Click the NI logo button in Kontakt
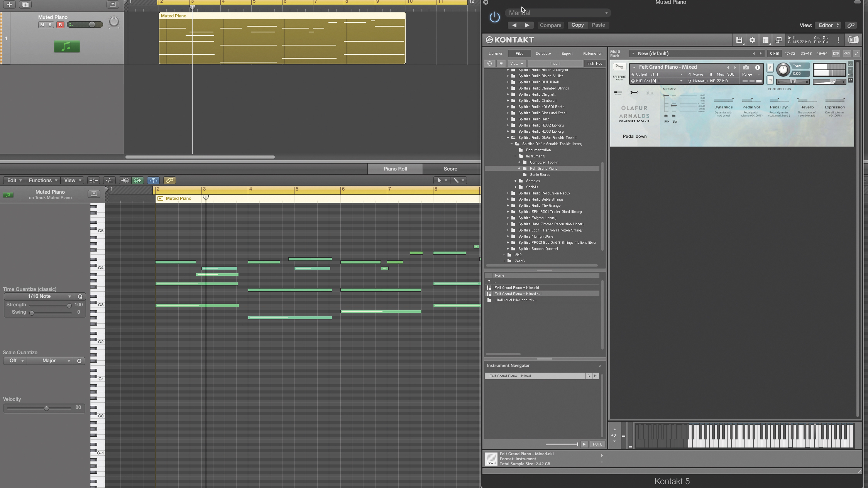The height and width of the screenshot is (488, 868). point(853,40)
